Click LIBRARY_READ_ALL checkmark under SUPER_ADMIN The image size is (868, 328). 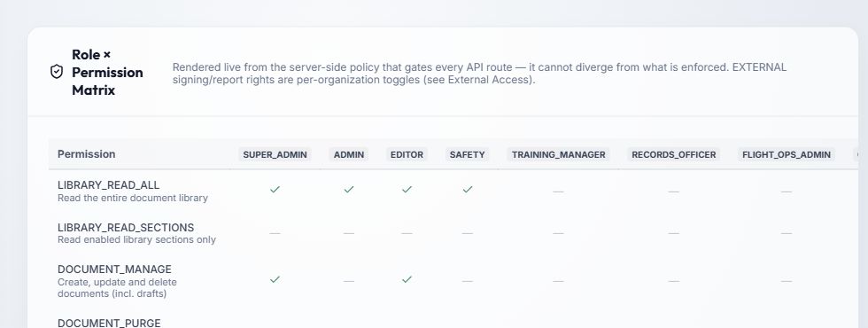(x=275, y=190)
